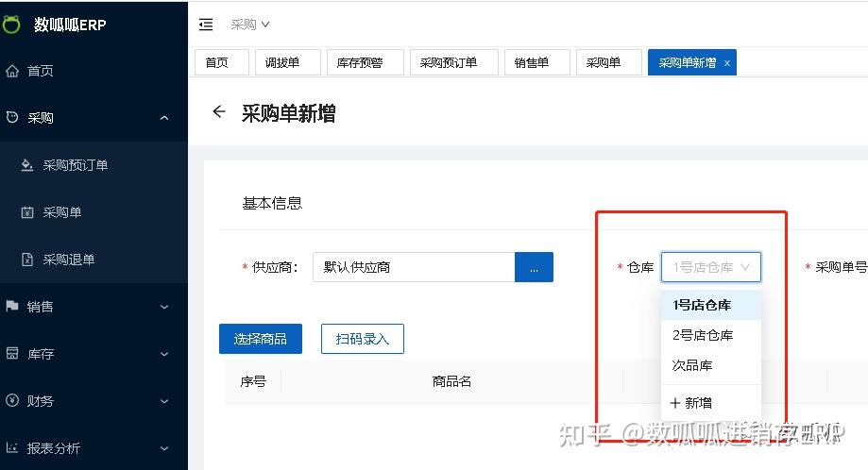Collapse the 采购 sidebar menu
This screenshot has width=868, height=470.
click(x=164, y=118)
